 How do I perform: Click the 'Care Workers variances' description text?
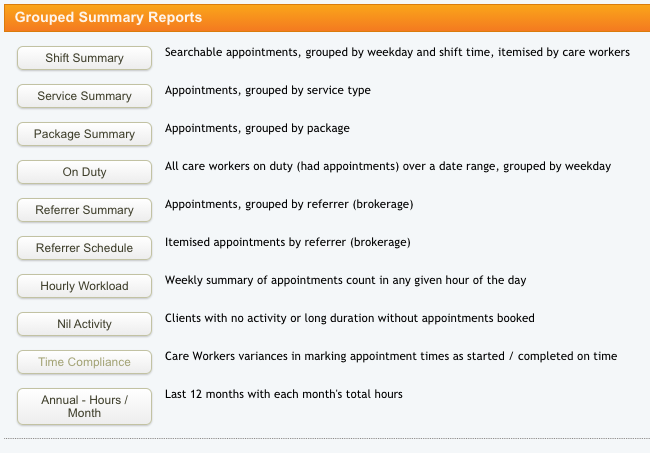click(390, 356)
